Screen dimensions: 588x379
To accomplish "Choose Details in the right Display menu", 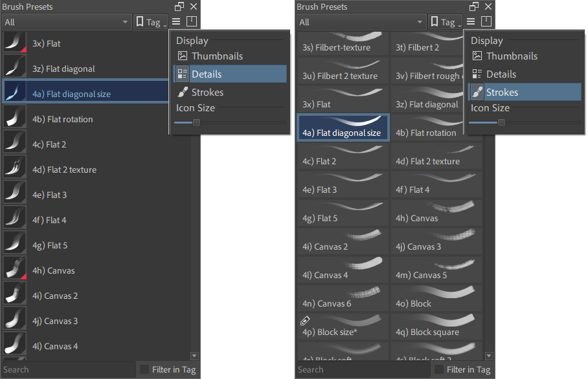I will (525, 74).
